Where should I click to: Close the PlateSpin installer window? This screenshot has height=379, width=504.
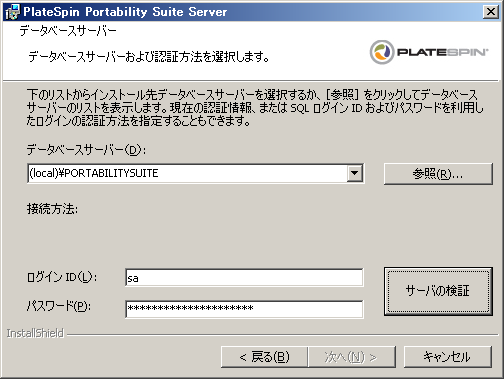491,12
